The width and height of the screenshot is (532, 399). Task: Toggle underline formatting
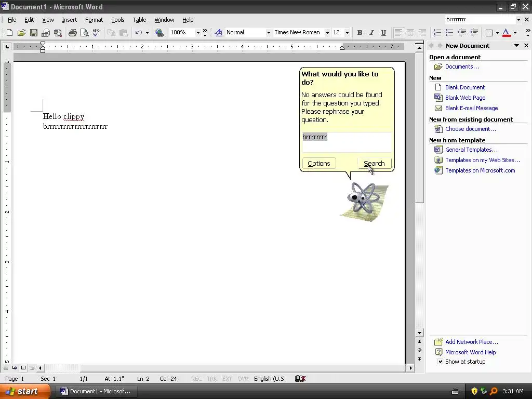click(383, 33)
